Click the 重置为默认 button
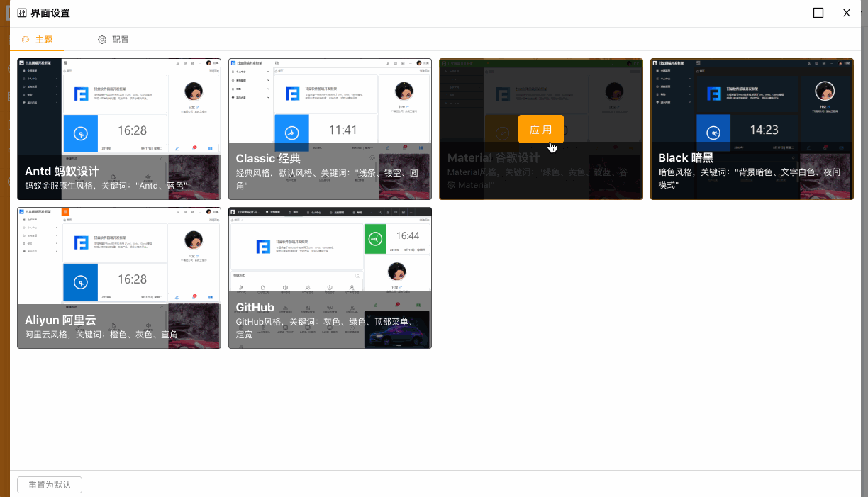 tap(50, 485)
